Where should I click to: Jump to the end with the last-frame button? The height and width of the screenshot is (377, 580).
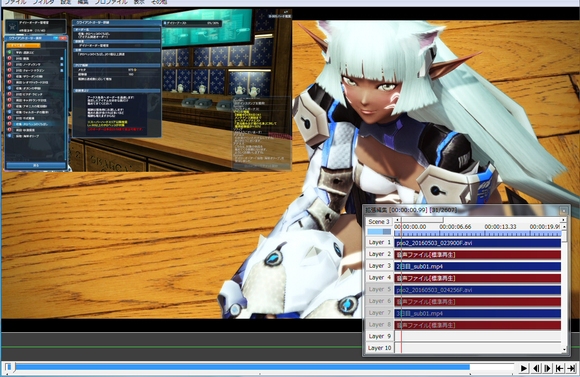(x=571, y=368)
